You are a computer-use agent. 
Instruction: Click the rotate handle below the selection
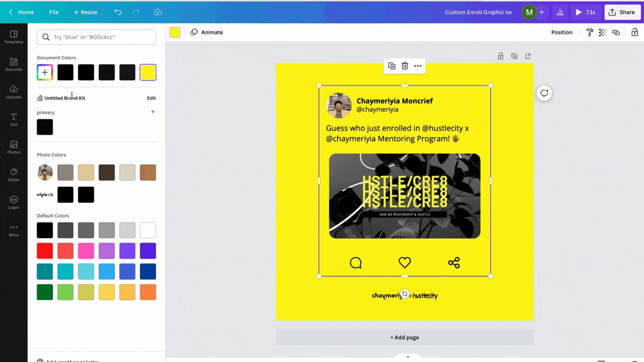click(405, 294)
